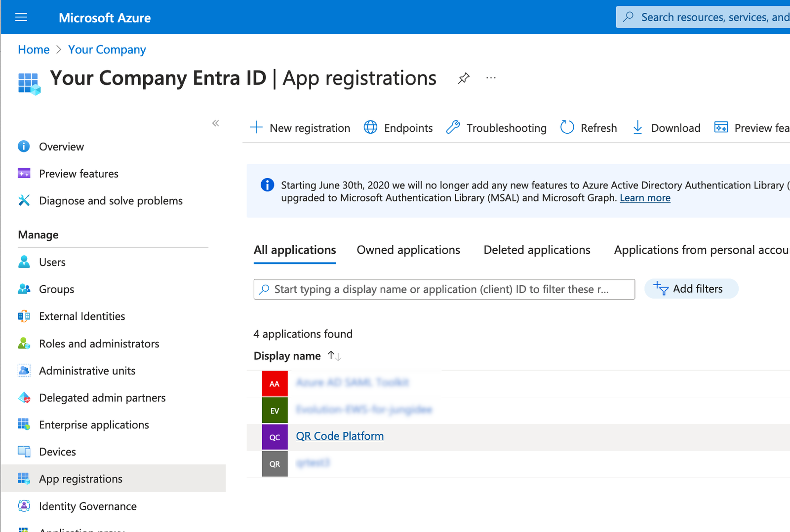Click Troubleshooting label in toolbar

(507, 128)
